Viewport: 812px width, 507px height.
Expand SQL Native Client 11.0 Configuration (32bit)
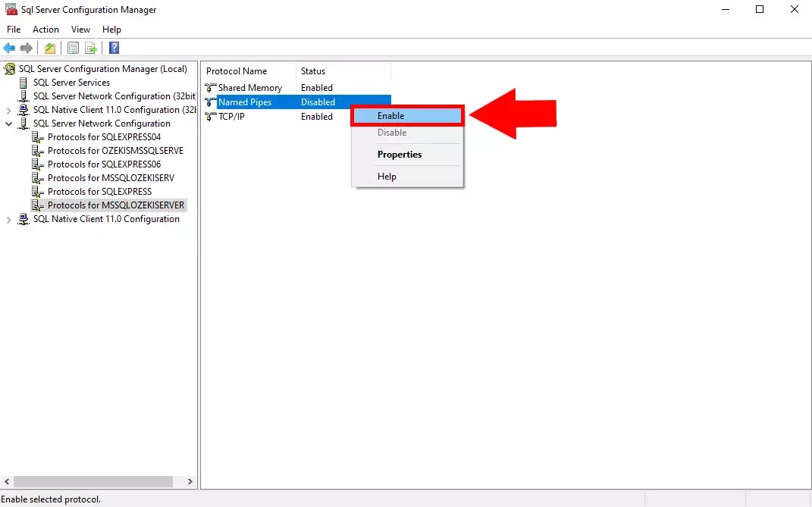(8, 109)
